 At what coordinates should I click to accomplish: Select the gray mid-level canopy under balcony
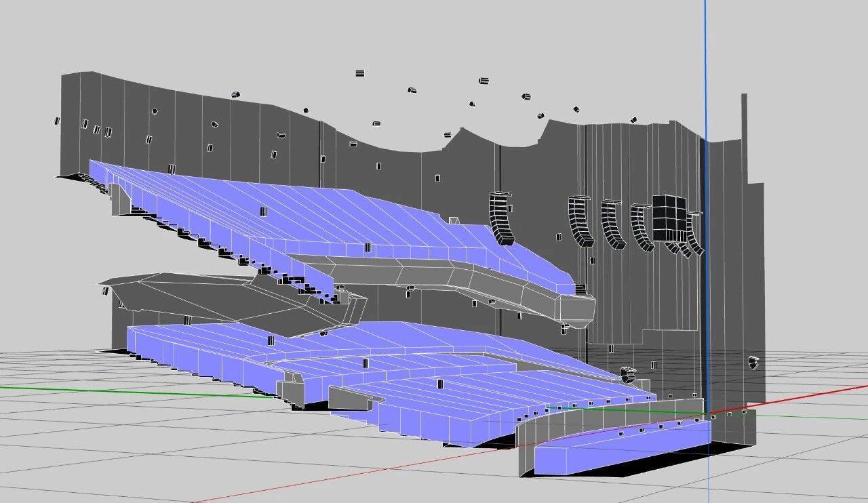(203, 298)
